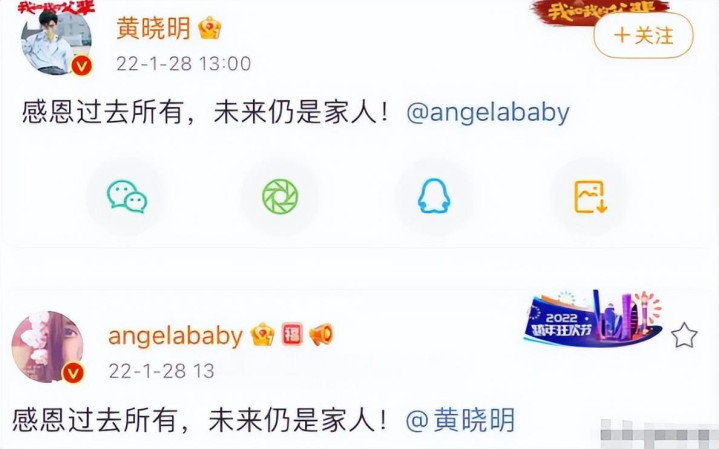Click the 22-1-28 13:00 post timestamp
The height and width of the screenshot is (449, 719).
point(183,63)
